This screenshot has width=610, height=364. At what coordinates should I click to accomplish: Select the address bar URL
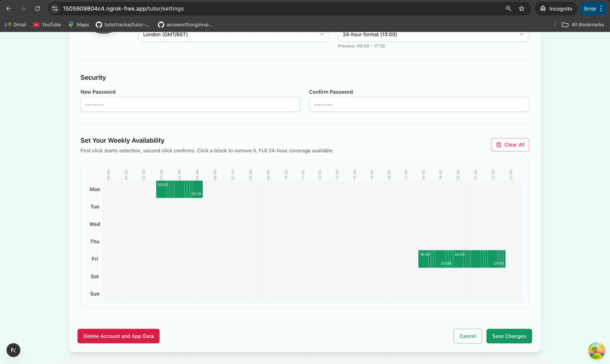coord(123,8)
